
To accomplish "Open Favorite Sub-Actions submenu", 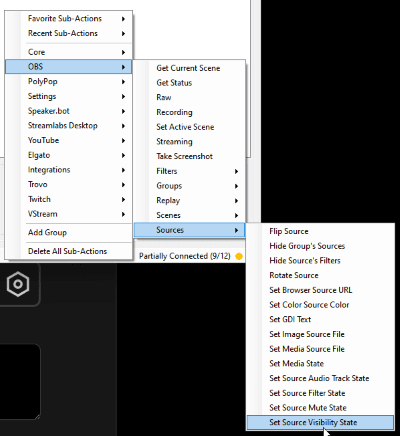I will [x=68, y=19].
